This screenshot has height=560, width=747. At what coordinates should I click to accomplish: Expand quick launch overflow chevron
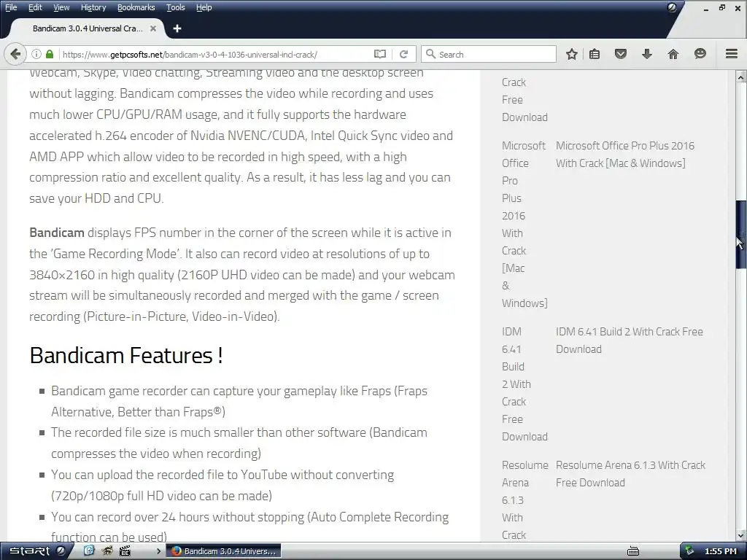(x=158, y=551)
